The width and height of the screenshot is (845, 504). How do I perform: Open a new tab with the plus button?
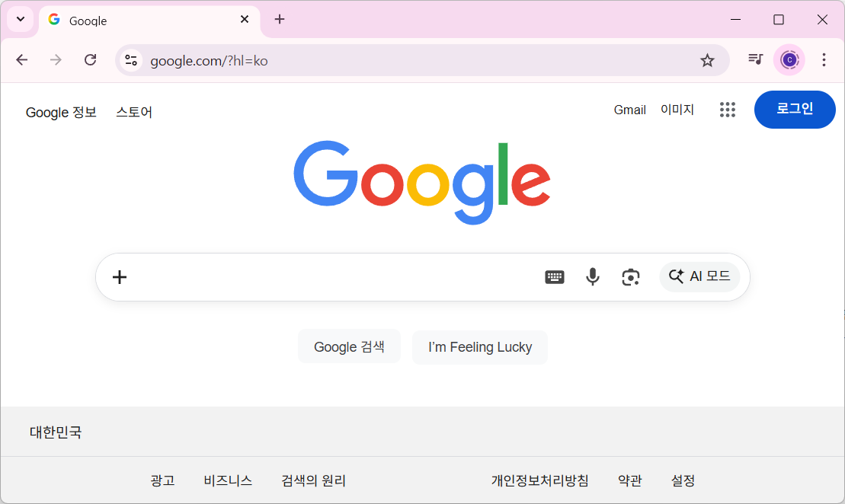[279, 19]
